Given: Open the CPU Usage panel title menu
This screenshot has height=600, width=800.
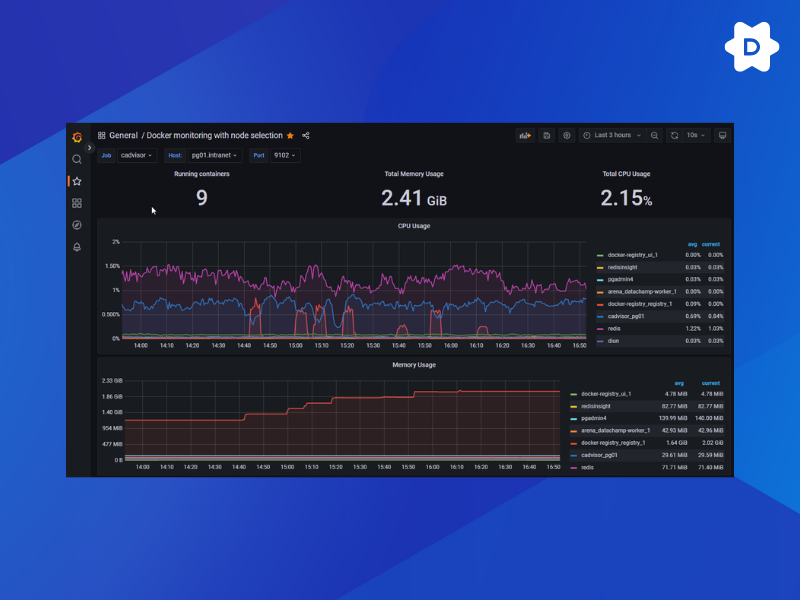Looking at the screenshot, I should 414,226.
